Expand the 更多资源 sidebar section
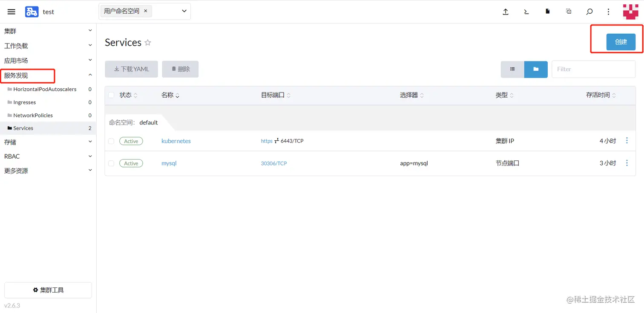The width and height of the screenshot is (644, 313). point(48,171)
